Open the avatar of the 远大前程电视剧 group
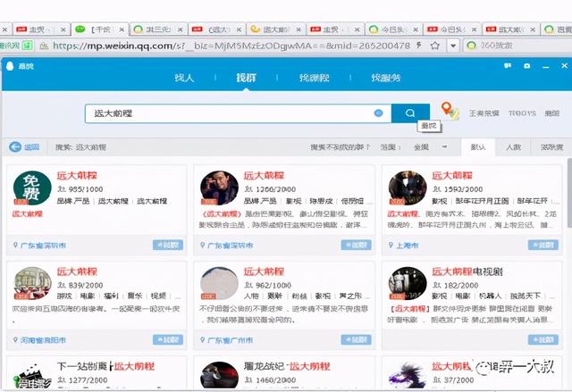 tap(408, 283)
